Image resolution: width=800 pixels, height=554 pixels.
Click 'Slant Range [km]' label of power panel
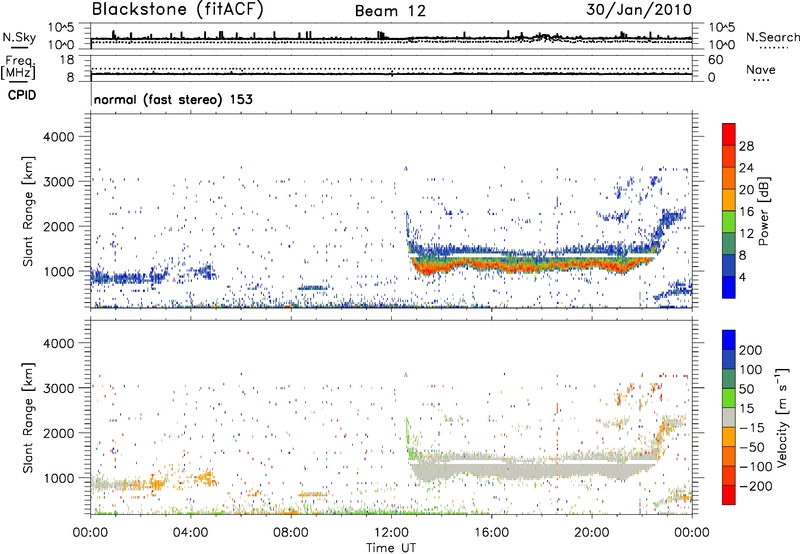[28, 211]
